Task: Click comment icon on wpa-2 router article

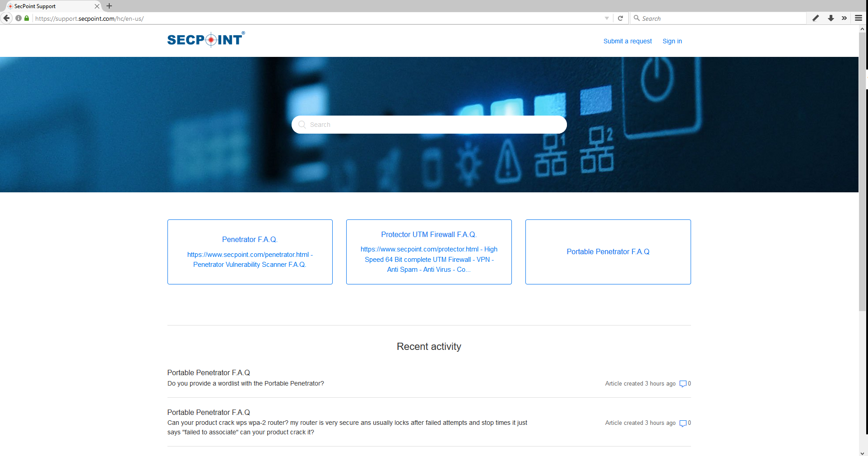Action: click(683, 423)
